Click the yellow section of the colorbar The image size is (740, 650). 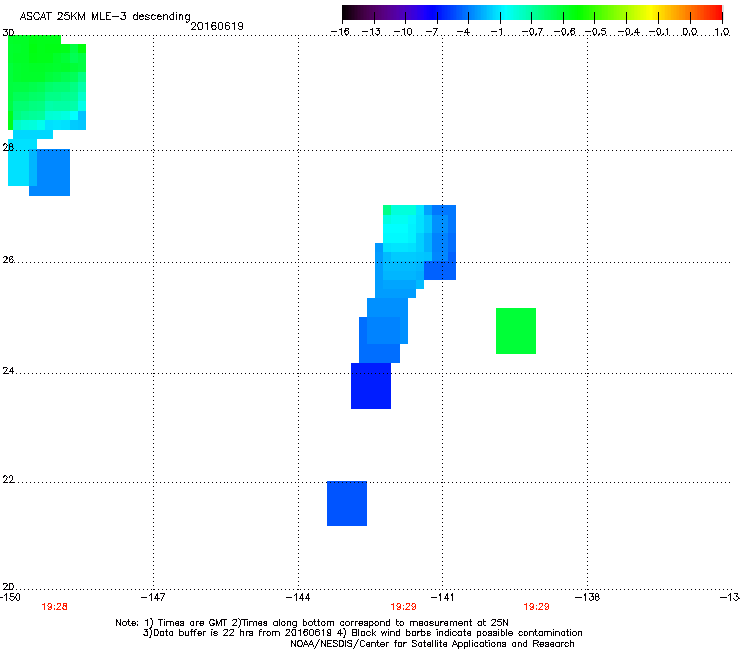pos(651,13)
